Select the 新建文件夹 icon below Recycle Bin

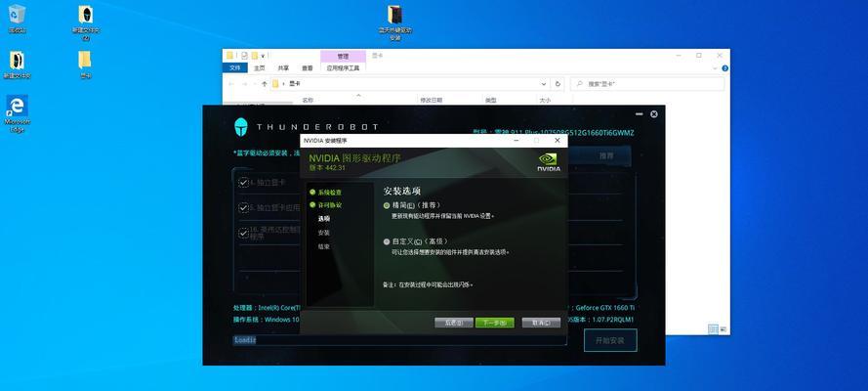(17, 65)
